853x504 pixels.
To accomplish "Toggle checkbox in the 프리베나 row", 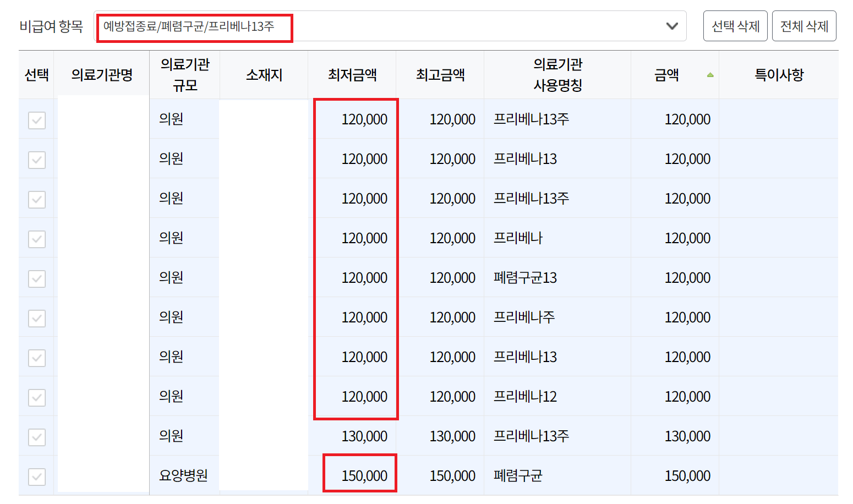I will 37,239.
